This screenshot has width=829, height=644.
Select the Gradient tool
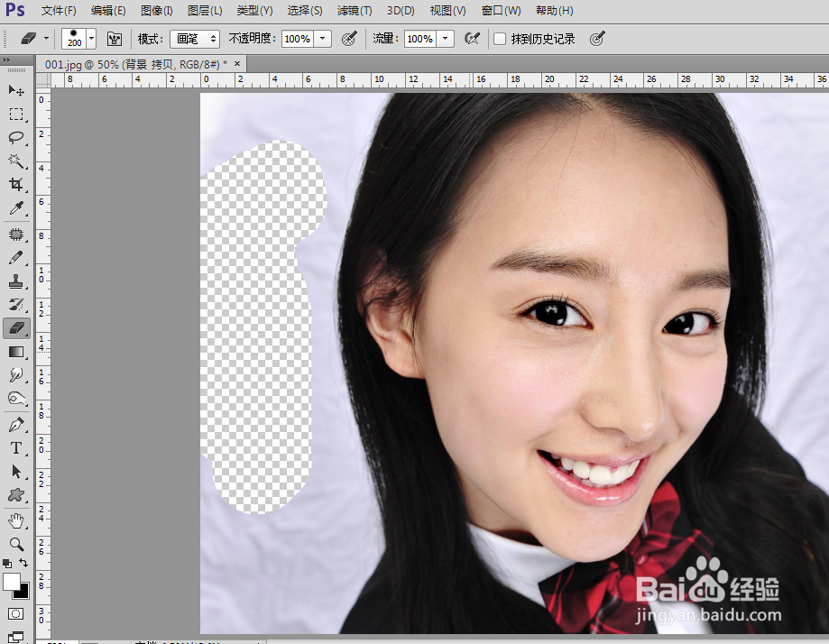point(16,352)
